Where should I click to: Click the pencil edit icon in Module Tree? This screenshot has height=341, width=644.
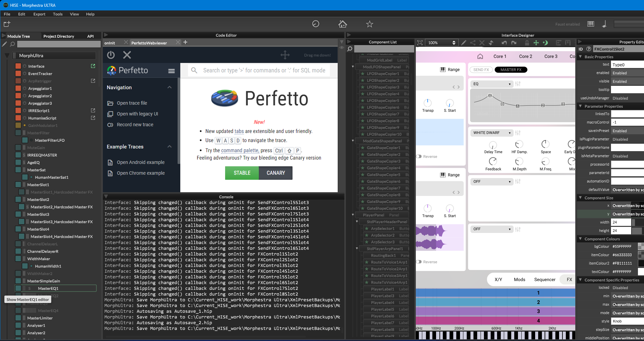[x=4, y=44]
